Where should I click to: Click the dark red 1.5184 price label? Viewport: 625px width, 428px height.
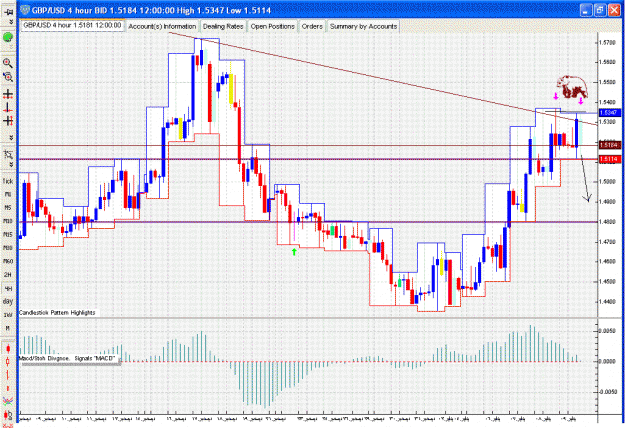click(609, 145)
